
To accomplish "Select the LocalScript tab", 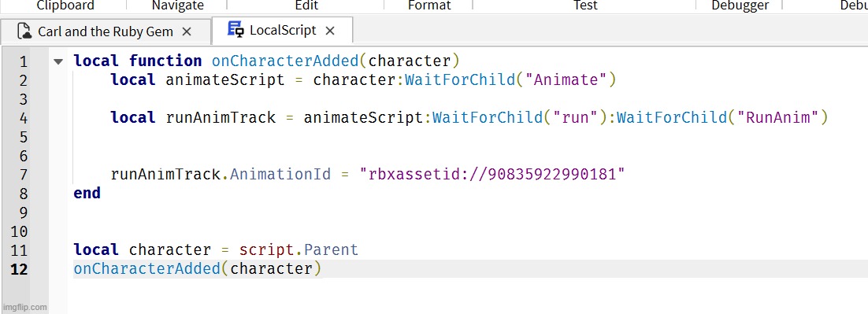I will [x=282, y=31].
